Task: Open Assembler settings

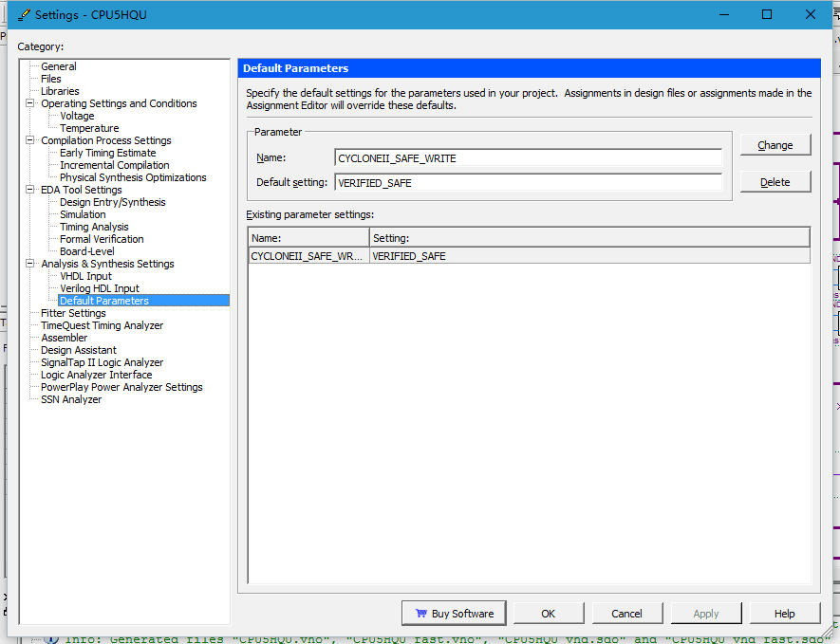Action: coord(64,338)
